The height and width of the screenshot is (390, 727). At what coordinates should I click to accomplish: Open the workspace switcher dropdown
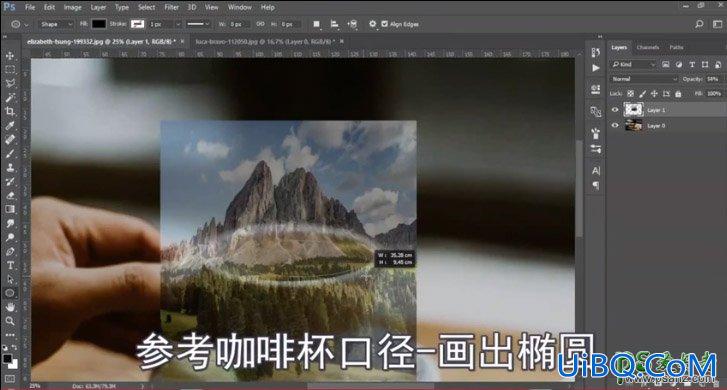coord(717,24)
